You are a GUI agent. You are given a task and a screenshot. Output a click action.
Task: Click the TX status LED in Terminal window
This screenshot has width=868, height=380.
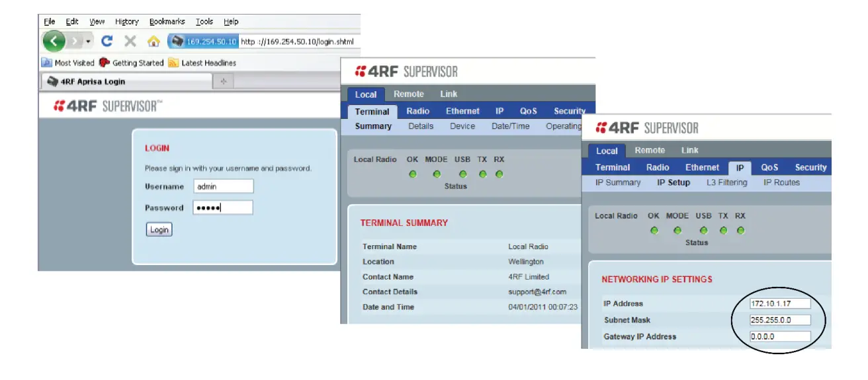coord(483,174)
